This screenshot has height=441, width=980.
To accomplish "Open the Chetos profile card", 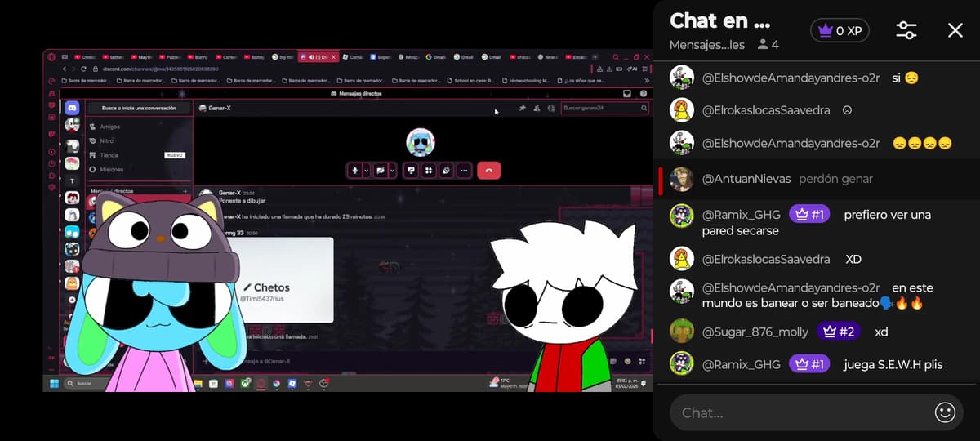I will pyautogui.click(x=284, y=280).
